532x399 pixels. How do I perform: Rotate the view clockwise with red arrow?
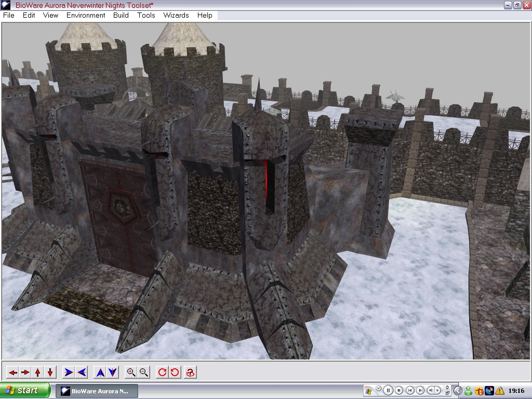[x=162, y=372]
